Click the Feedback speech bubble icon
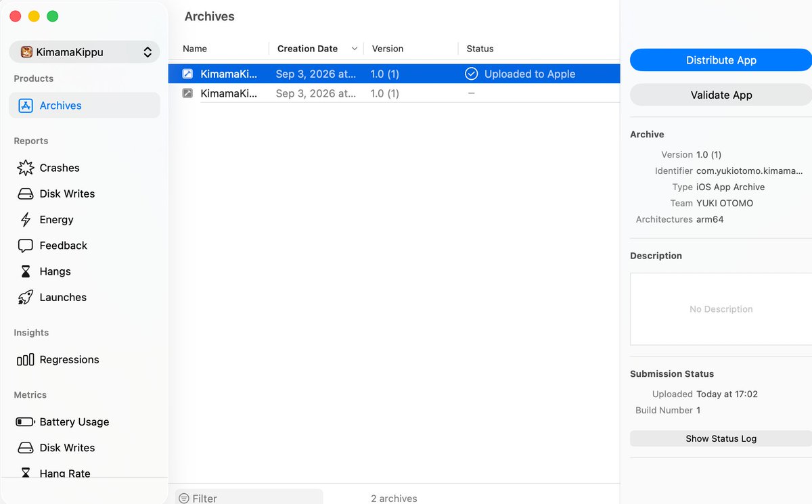This screenshot has width=812, height=504. click(x=26, y=246)
